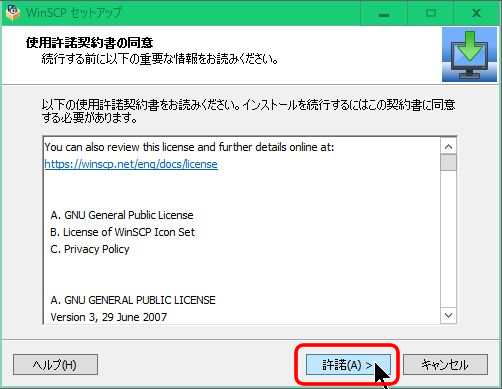The image size is (502, 389).
Task: Click the license scrollbar up arrow
Action: coord(448,147)
